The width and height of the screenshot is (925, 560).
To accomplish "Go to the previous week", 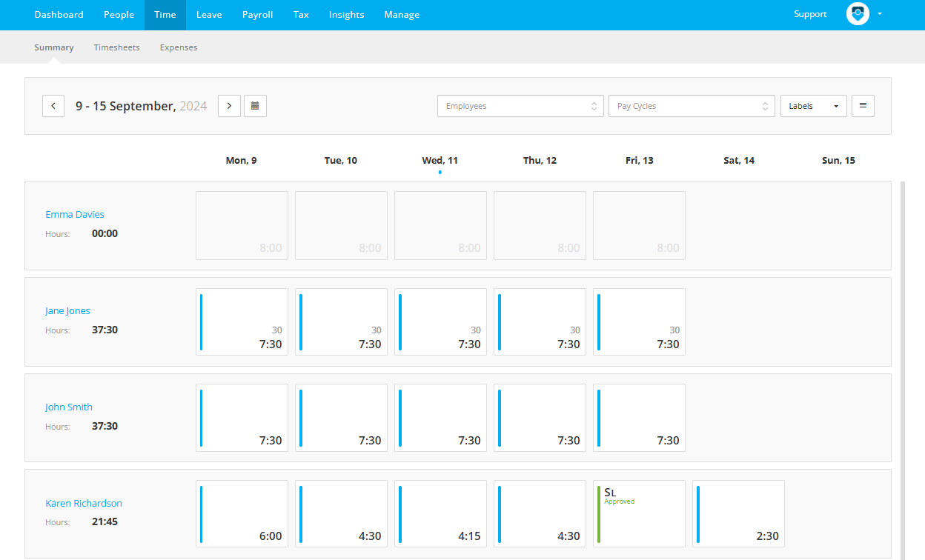I will pos(53,106).
